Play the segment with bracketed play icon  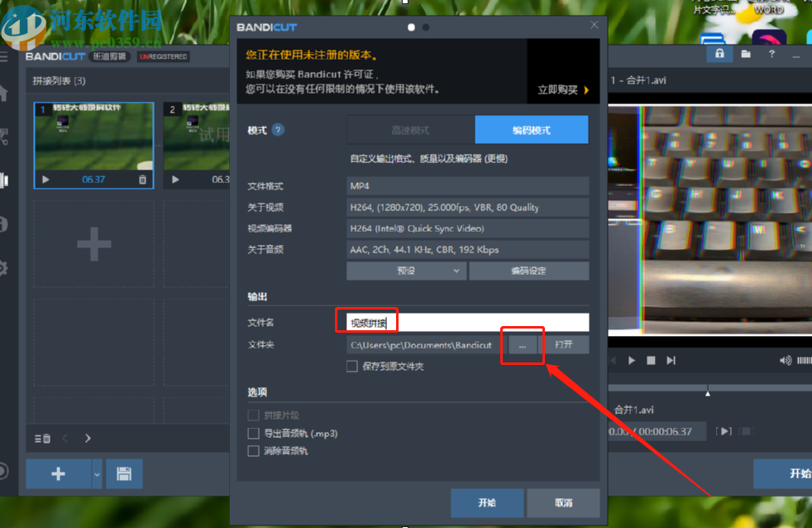point(724,431)
